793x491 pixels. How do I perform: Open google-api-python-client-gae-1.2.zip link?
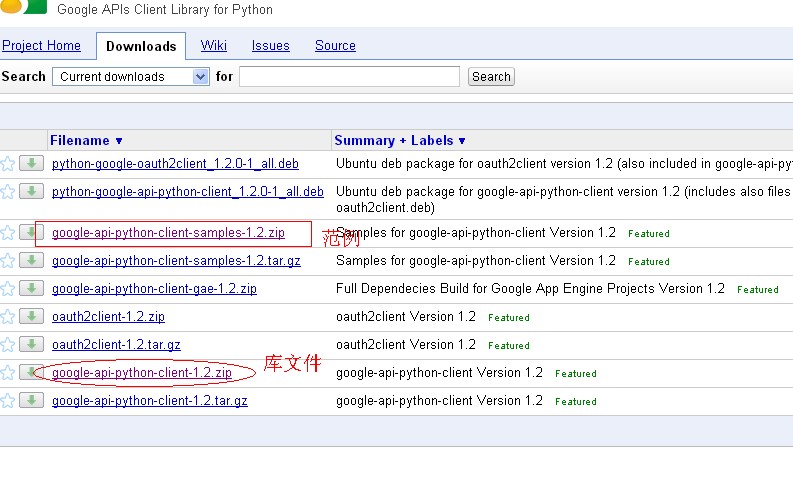point(154,289)
